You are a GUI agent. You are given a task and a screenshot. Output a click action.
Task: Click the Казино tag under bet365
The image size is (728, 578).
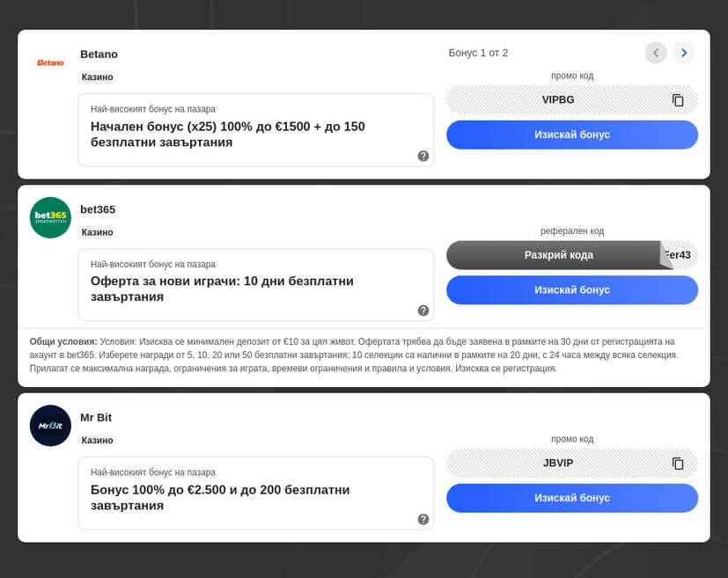tap(98, 232)
